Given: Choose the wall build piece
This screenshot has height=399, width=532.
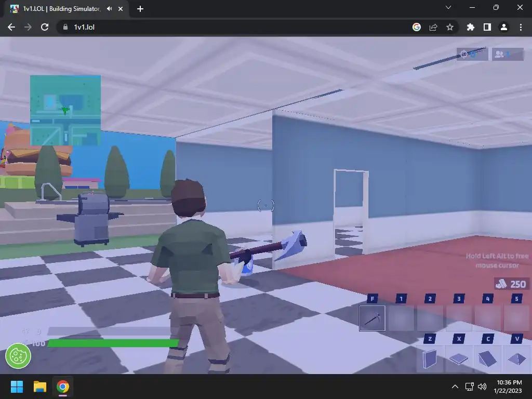Looking at the screenshot, I should click(430, 359).
